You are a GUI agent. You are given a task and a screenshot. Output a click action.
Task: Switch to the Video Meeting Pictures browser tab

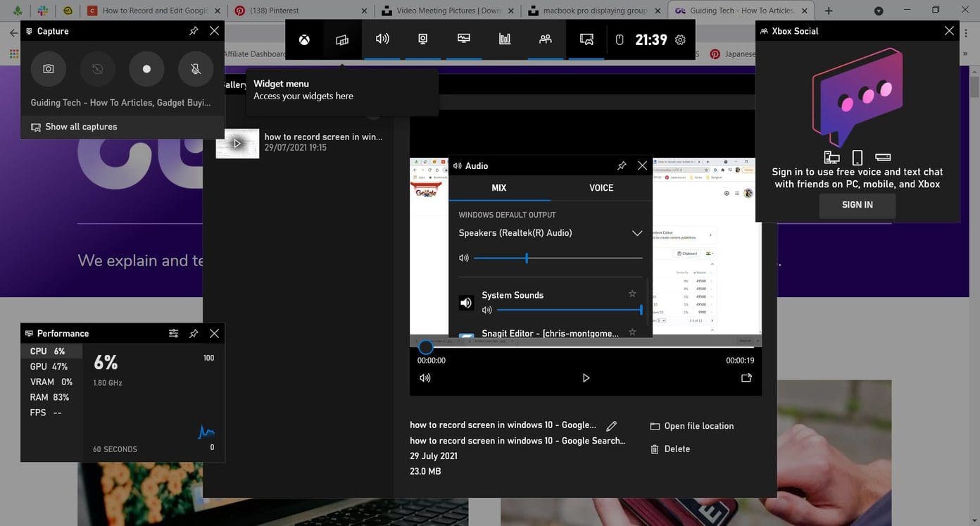[449, 11]
